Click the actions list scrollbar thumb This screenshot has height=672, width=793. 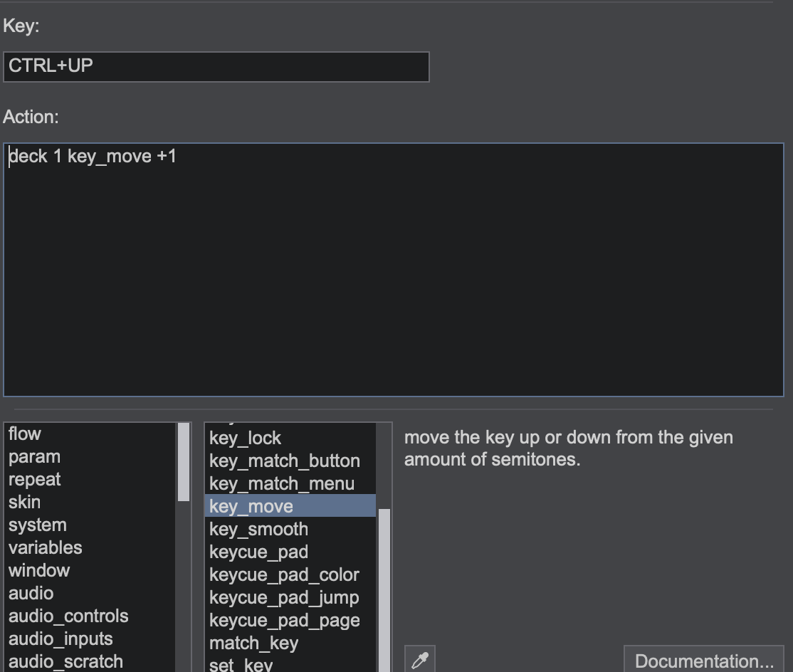[x=384, y=589]
